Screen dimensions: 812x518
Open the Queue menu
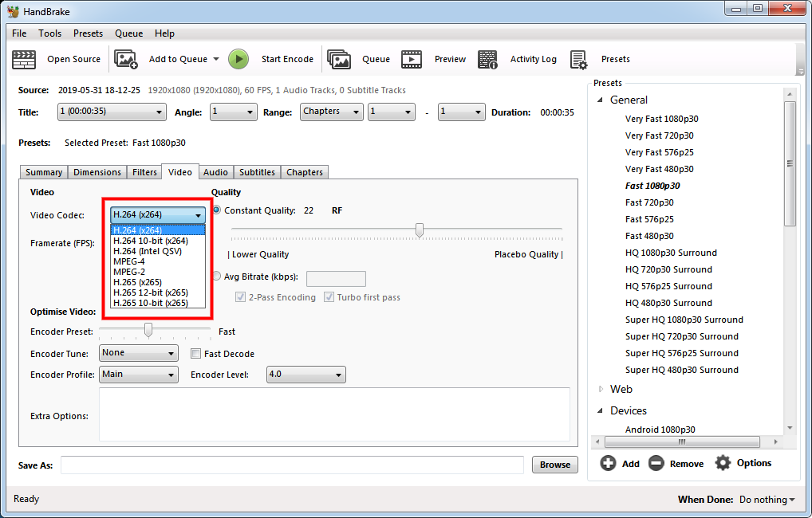tap(129, 33)
